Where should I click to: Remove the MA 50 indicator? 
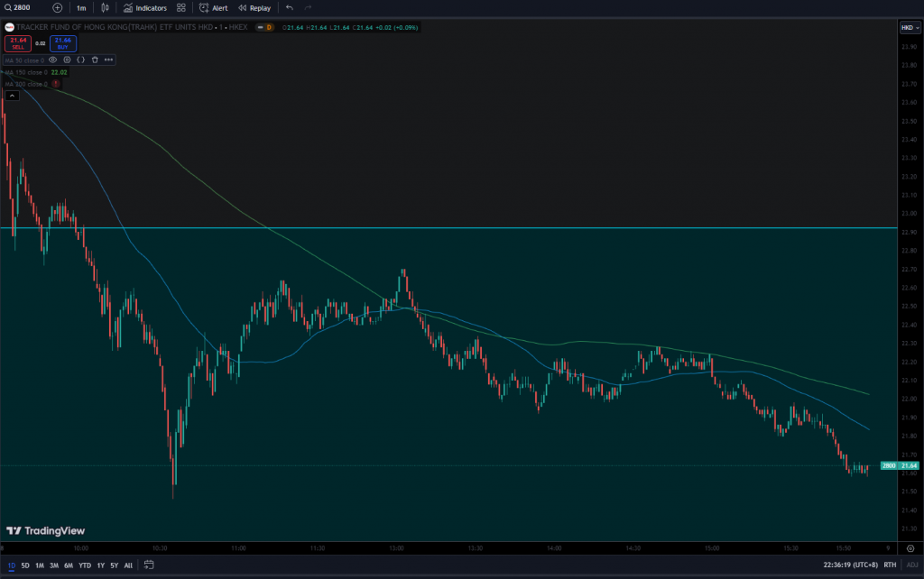[x=95, y=60]
